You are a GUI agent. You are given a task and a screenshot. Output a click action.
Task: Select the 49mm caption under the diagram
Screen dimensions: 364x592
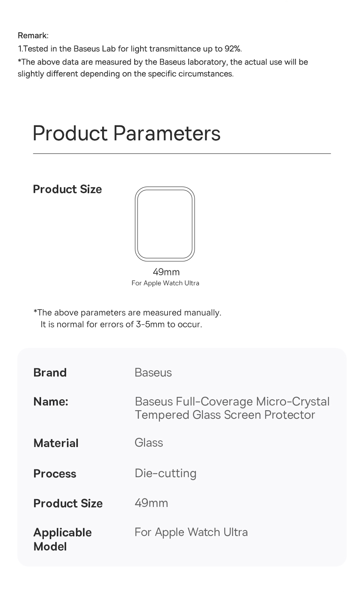166,272
